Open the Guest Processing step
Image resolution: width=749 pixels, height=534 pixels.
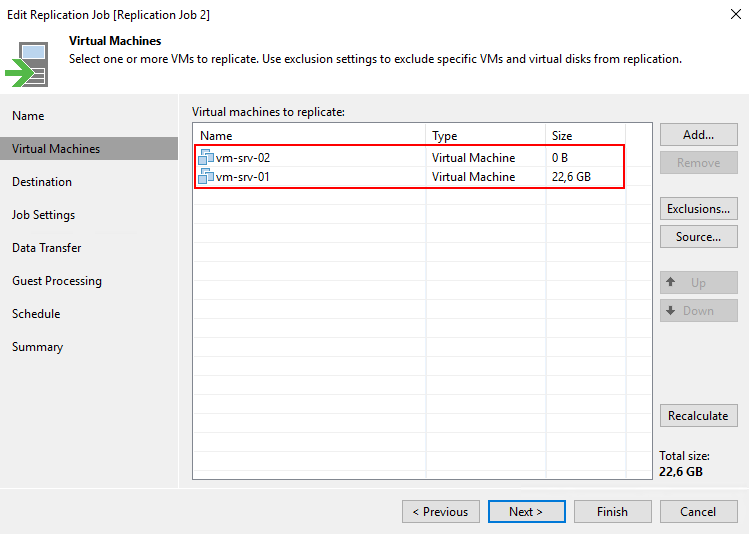point(57,281)
